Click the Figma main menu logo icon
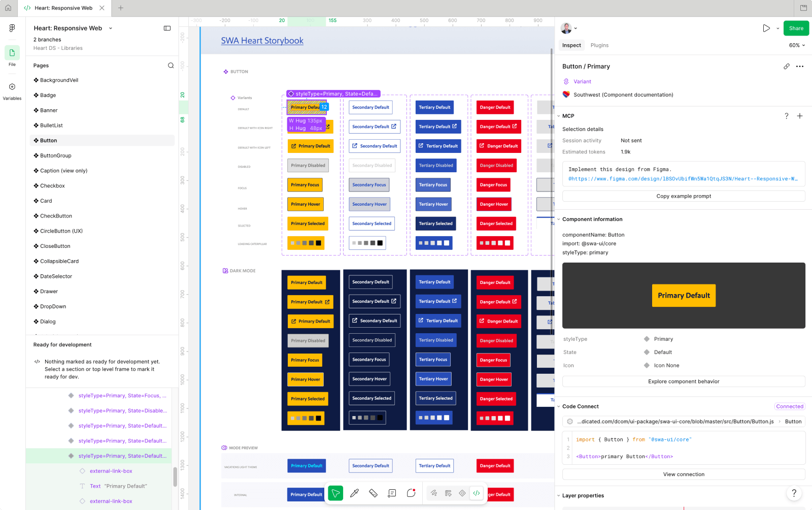Viewport: 812px width, 510px height. coord(12,28)
